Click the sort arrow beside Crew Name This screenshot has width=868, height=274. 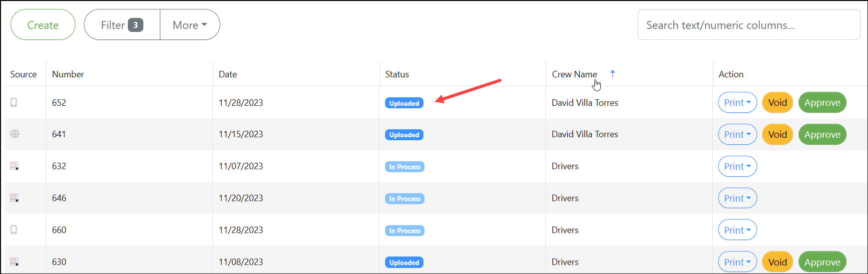[613, 73]
